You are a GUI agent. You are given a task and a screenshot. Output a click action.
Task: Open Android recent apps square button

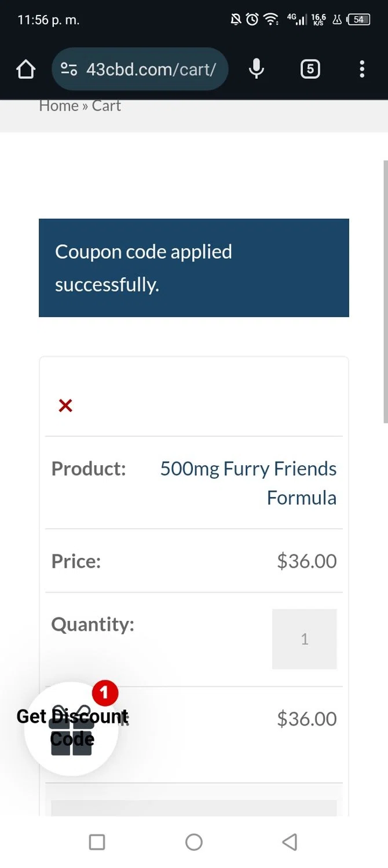(x=97, y=842)
